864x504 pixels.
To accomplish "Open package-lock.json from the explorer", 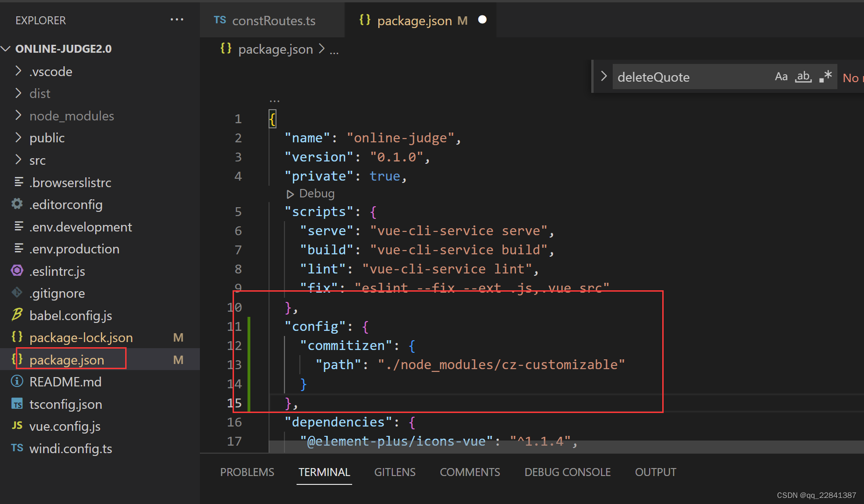I will 81,337.
